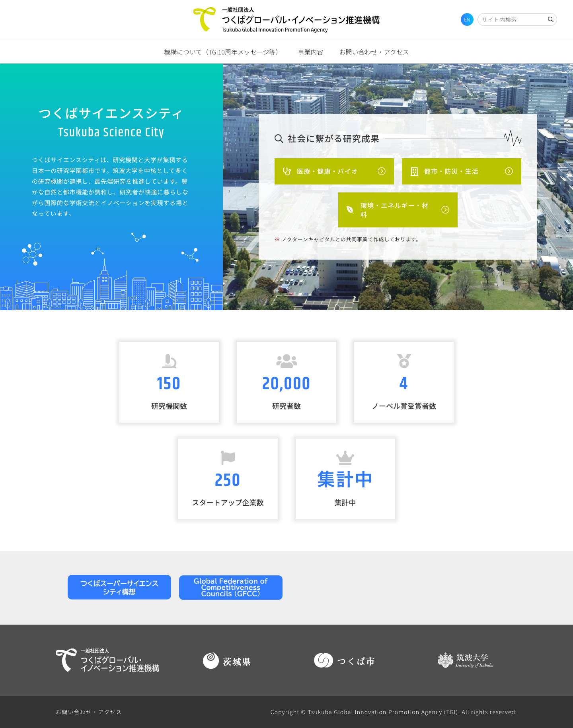Open the 都市・防災・生活 category button
Viewport: 573px width, 728px height.
462,171
